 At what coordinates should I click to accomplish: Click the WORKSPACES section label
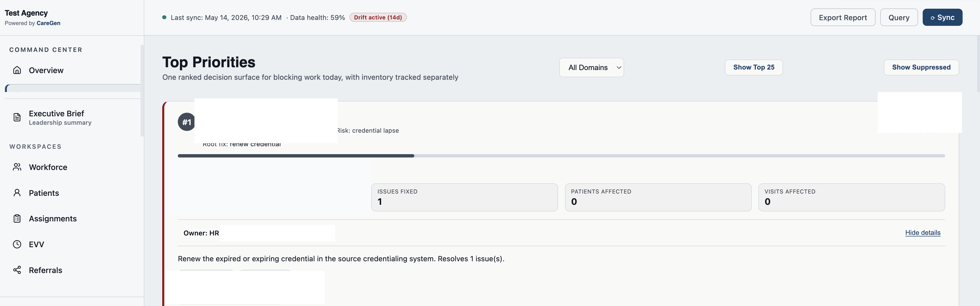click(35, 147)
